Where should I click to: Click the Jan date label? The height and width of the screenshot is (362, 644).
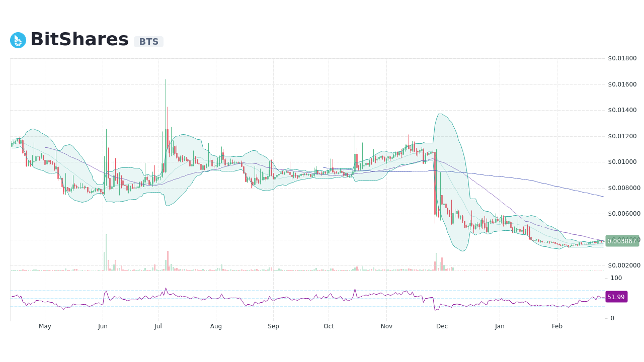click(500, 326)
